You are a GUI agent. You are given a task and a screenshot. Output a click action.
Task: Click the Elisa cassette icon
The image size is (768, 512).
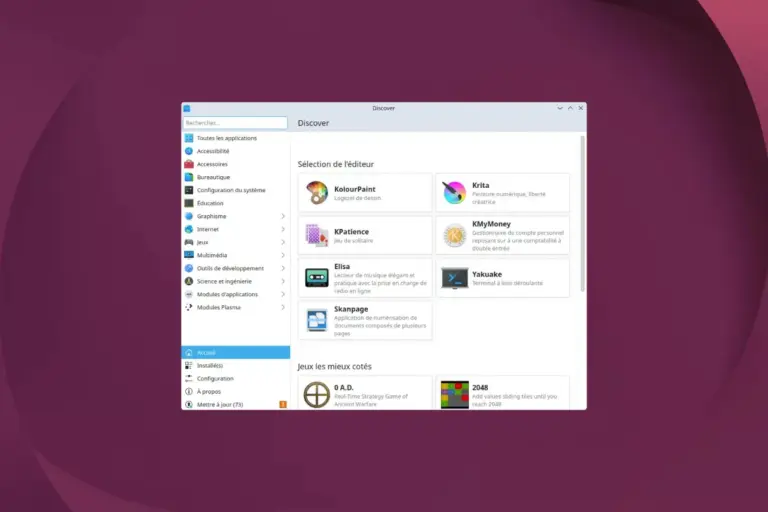317,278
